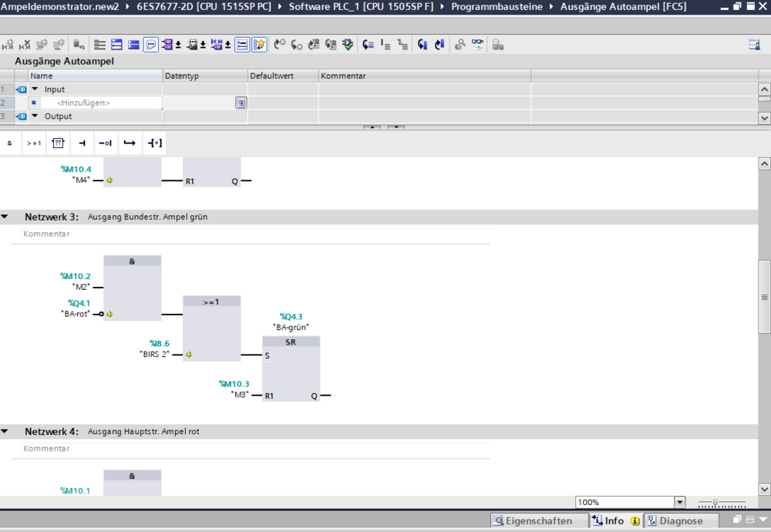
Task: Toggle the highlighted list view toolbar button
Action: [242, 45]
